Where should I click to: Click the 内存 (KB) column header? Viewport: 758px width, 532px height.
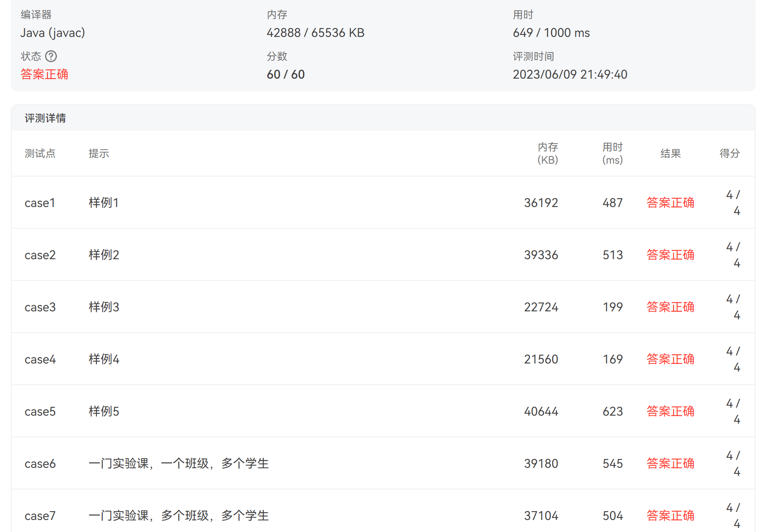[x=548, y=153]
